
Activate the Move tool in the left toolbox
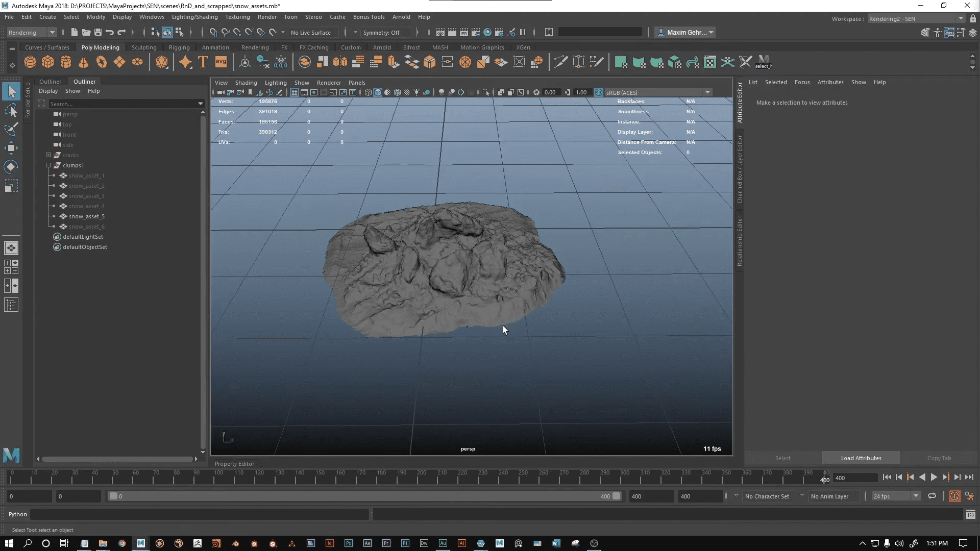(x=11, y=148)
